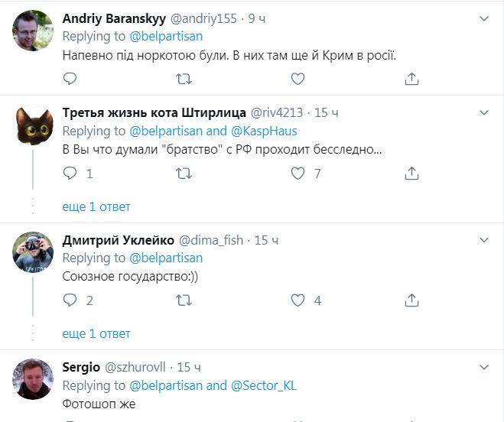Retweet the tweet by @riv4213
504x422 pixels.
184,174
